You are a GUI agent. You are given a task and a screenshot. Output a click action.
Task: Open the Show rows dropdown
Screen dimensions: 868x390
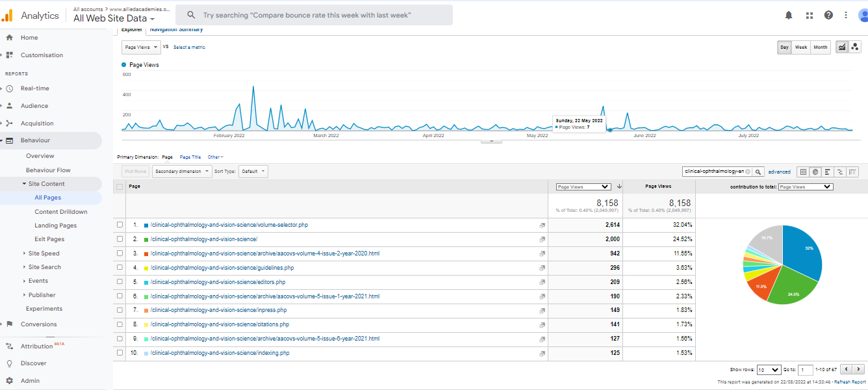767,370
